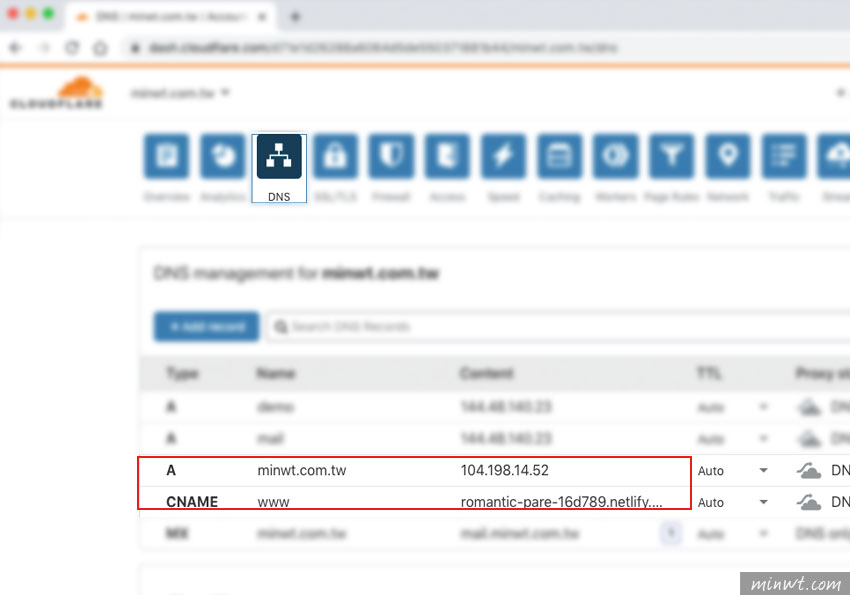The height and width of the screenshot is (595, 850).
Task: Open the DNS section icon
Action: tap(279, 157)
